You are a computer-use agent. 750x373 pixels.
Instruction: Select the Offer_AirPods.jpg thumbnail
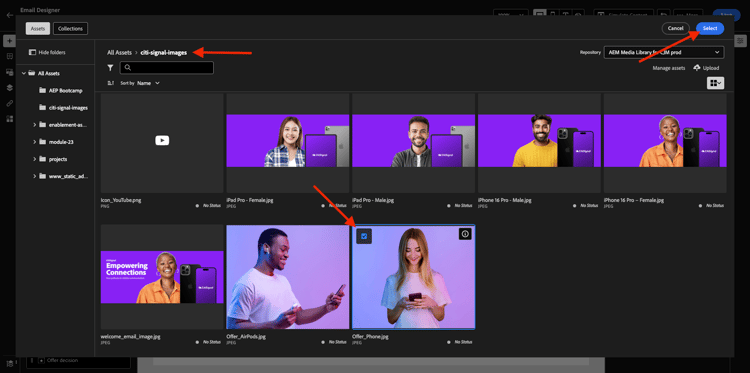tap(288, 277)
